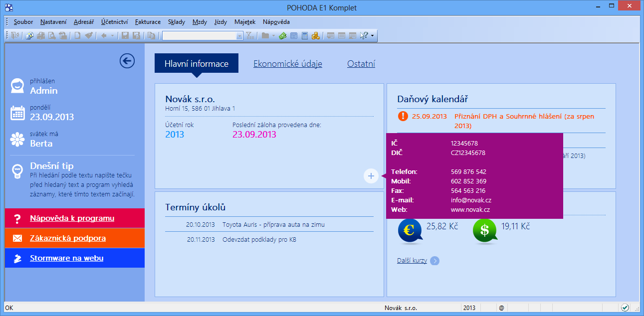Click the euro rate 25,82 Kč

click(442, 226)
